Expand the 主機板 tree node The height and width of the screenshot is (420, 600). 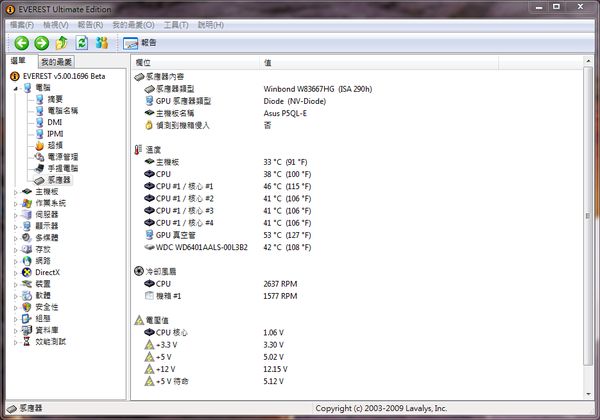click(16, 192)
